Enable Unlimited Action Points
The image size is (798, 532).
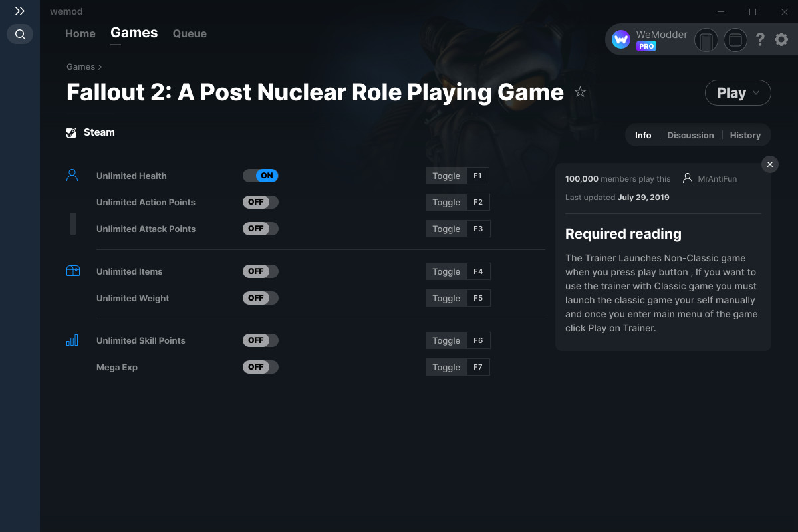tap(260, 201)
